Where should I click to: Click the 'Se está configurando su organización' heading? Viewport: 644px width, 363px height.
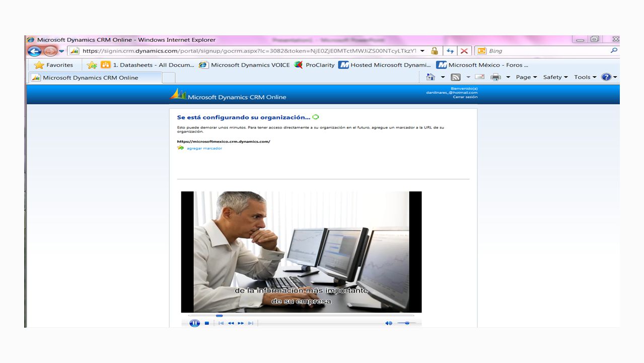coord(244,117)
